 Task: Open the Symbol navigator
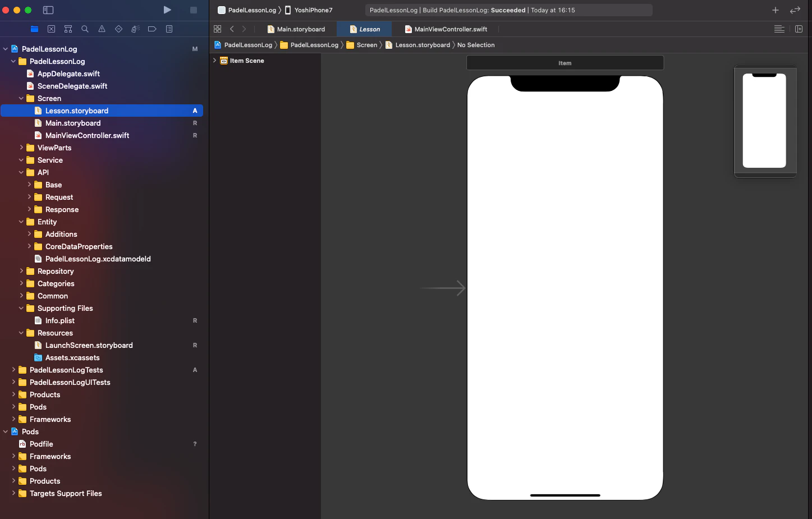pos(68,29)
